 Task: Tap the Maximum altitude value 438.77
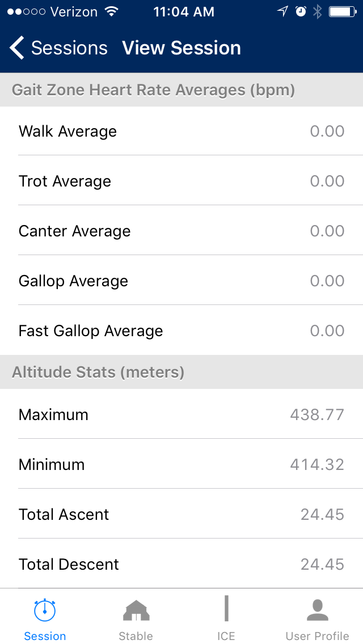[x=317, y=415]
